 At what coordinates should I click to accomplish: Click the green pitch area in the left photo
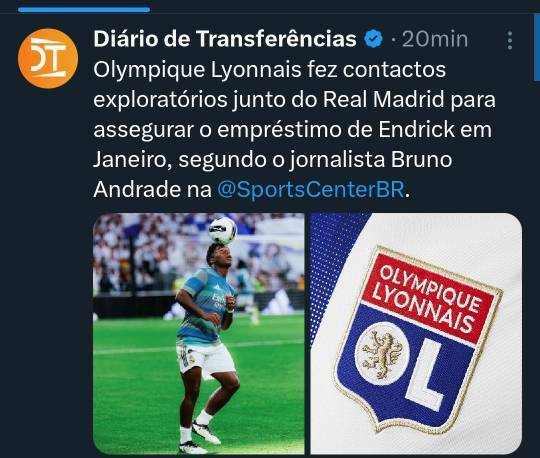point(138,396)
